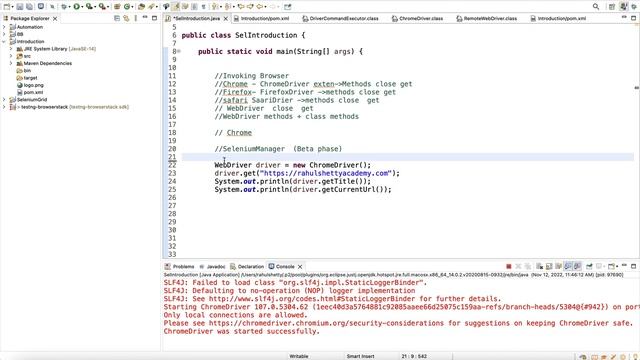Open DriverCommandExecutor.class tab
This screenshot has width=640, height=360.
click(x=340, y=18)
